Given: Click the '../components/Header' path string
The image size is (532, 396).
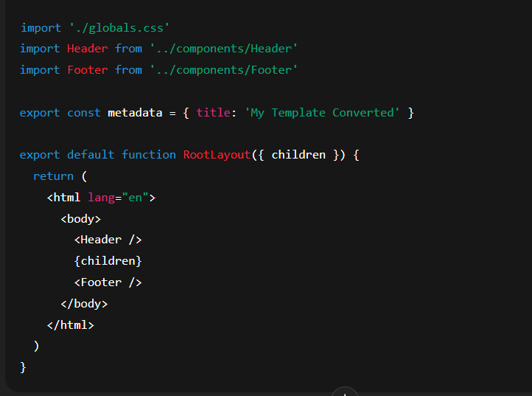Looking at the screenshot, I should click(223, 49).
